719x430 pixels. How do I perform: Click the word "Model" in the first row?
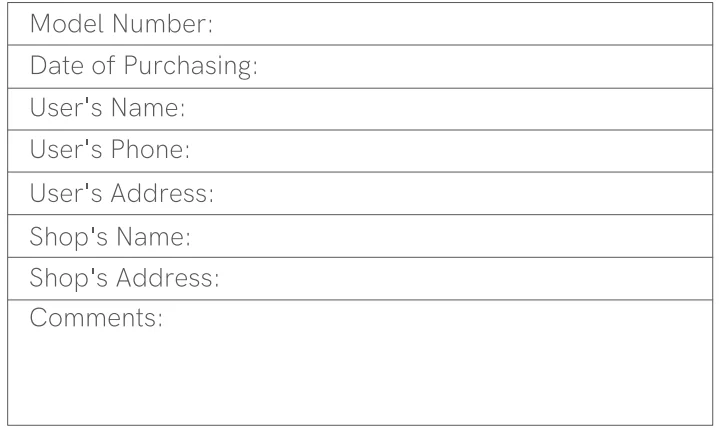[66, 24]
